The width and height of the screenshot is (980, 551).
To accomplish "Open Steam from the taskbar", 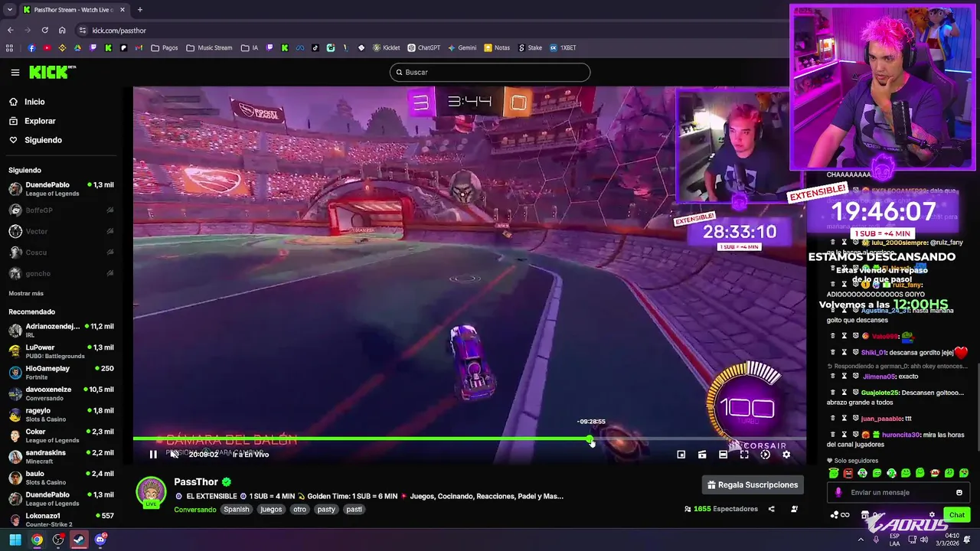I will click(x=79, y=540).
